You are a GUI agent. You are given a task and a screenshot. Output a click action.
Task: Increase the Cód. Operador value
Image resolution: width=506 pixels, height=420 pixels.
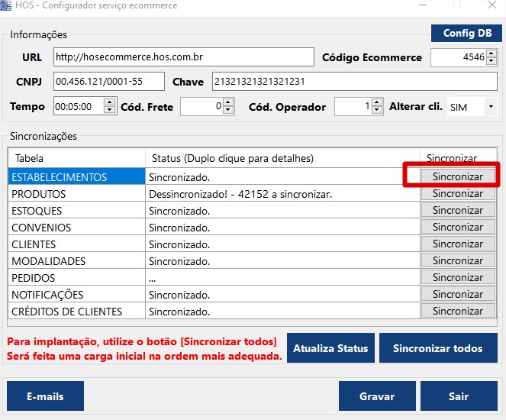[x=377, y=102]
